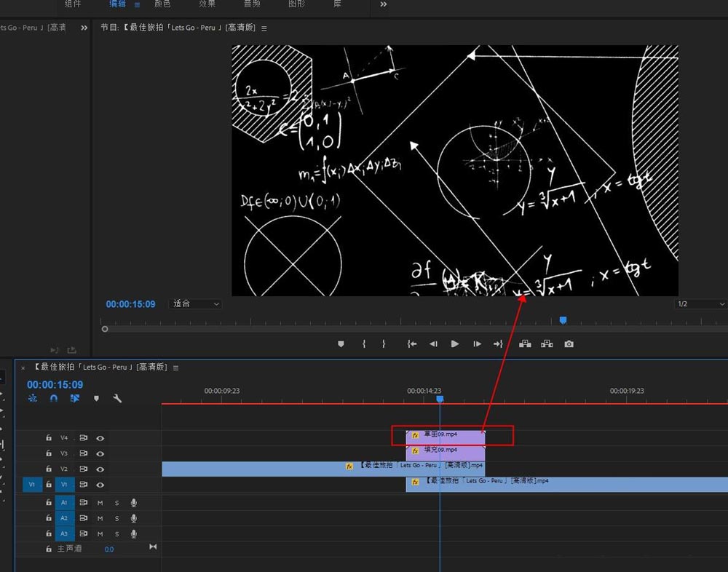Click the Add Marker icon in Program monitor
728x572 pixels.
click(x=341, y=344)
